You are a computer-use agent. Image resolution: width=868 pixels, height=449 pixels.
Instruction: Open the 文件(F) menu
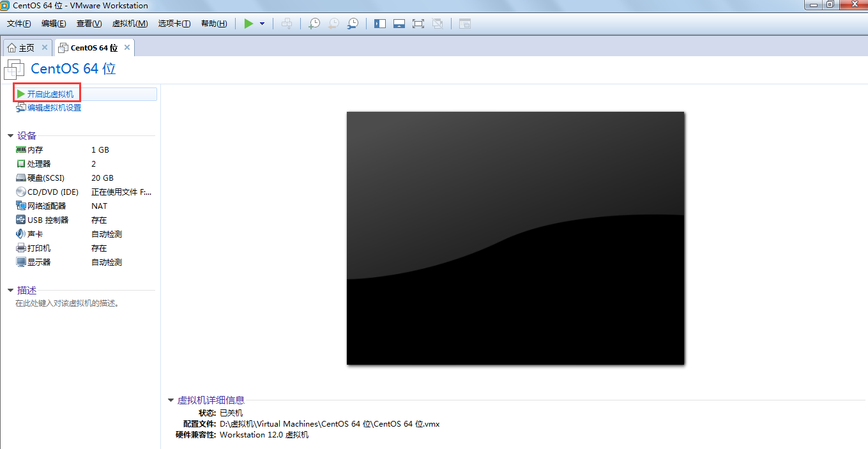(19, 24)
